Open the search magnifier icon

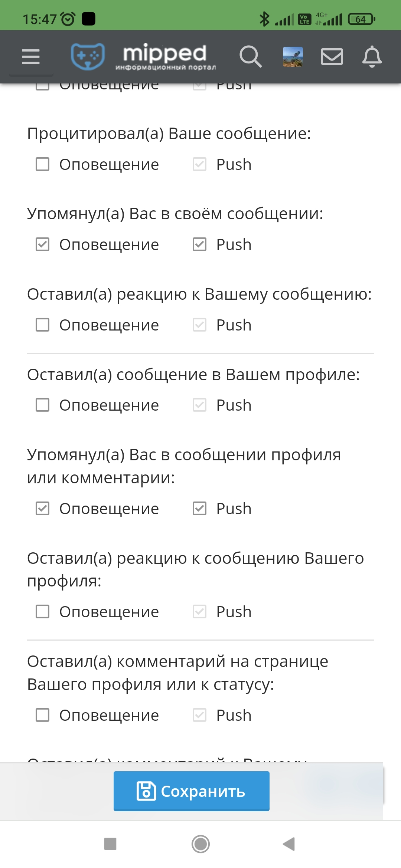[x=251, y=57]
